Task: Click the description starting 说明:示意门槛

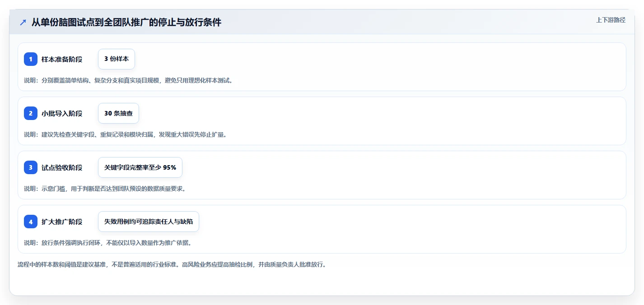Action: coord(105,189)
